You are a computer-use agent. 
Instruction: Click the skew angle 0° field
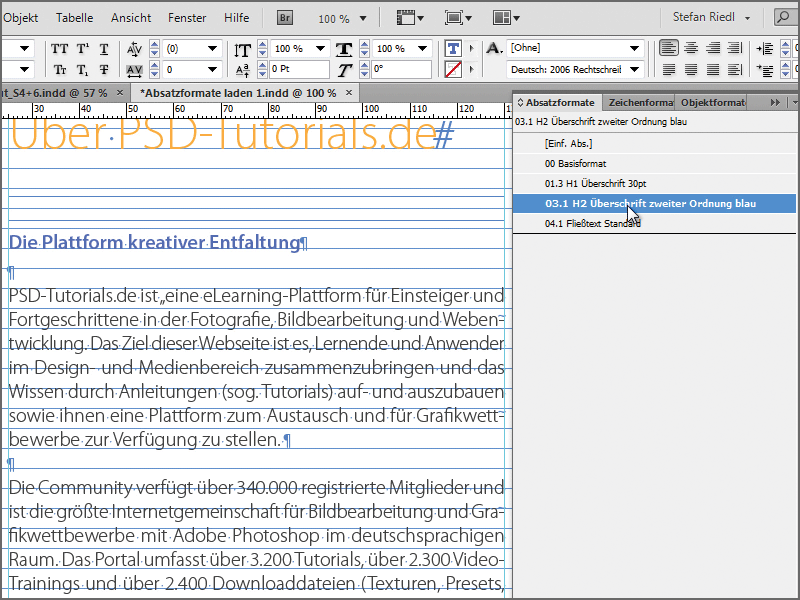(402, 69)
